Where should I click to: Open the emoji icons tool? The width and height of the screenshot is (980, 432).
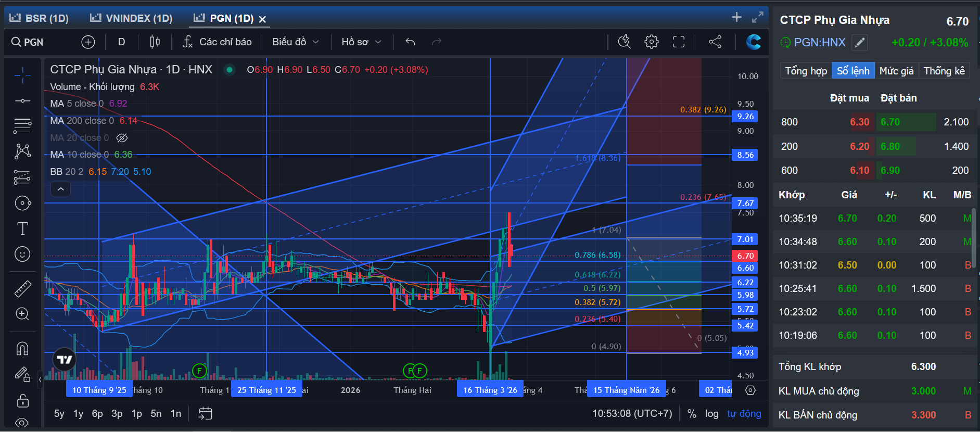[x=22, y=254]
